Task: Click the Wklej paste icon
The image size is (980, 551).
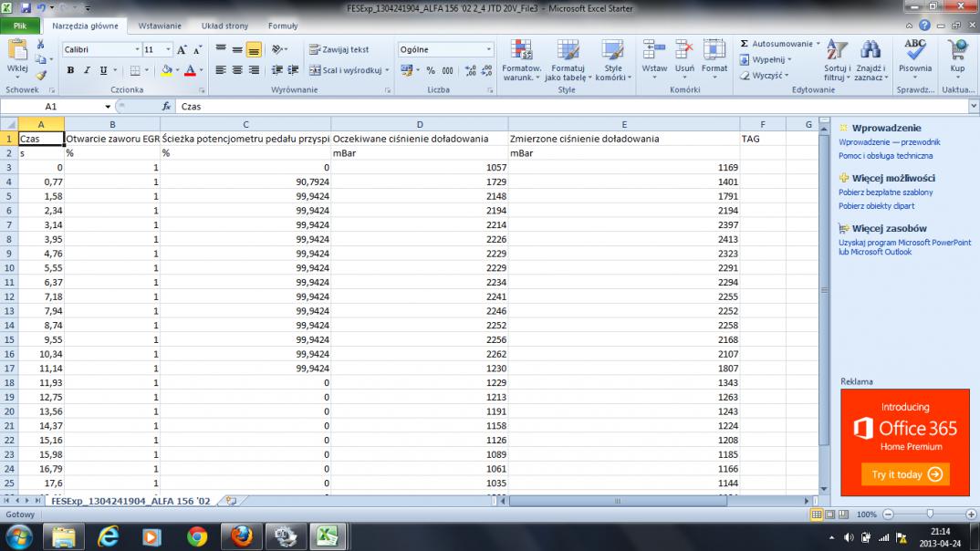Action: (x=16, y=51)
